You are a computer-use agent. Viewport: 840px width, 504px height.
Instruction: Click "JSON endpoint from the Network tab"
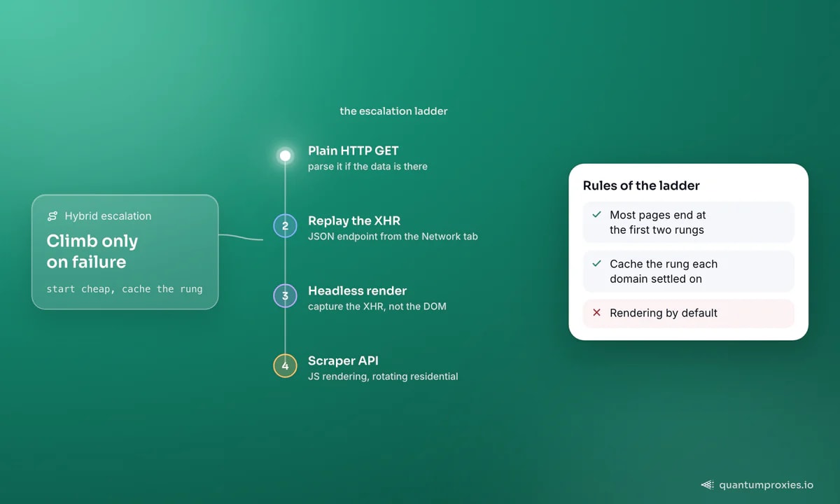click(393, 237)
